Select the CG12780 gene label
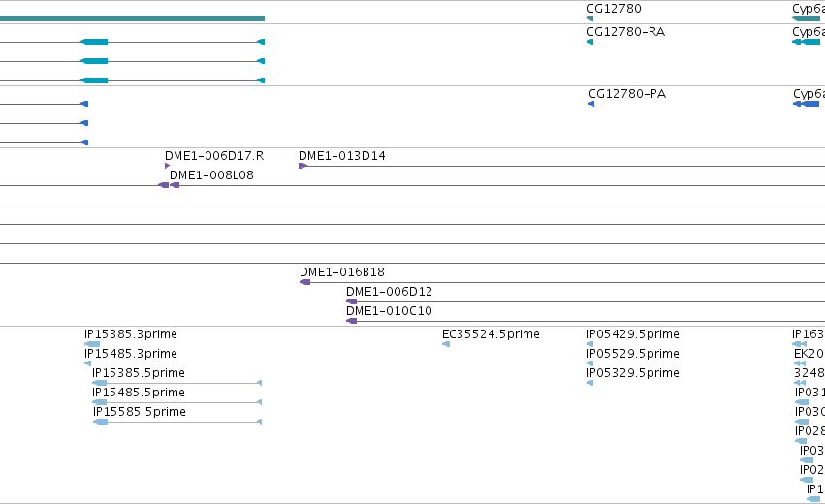This screenshot has height=504, width=825. (x=614, y=9)
